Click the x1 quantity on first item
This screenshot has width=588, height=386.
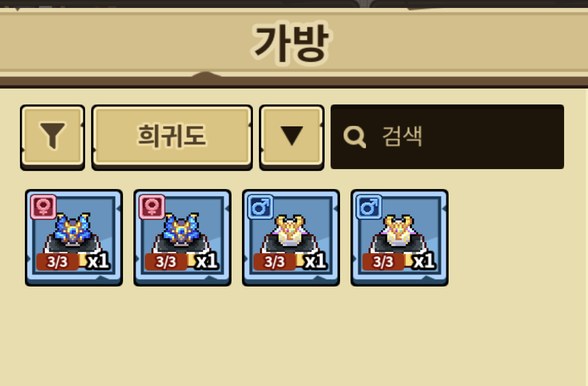98,261
